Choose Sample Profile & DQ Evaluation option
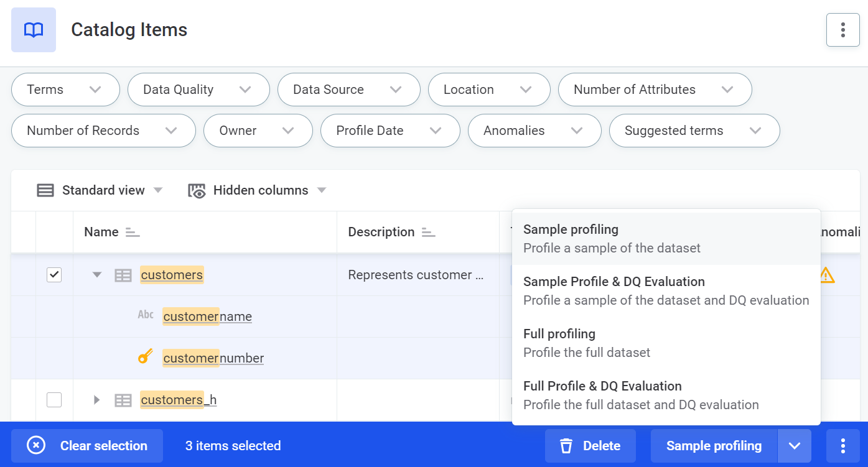This screenshot has height=467, width=868. tap(666, 290)
